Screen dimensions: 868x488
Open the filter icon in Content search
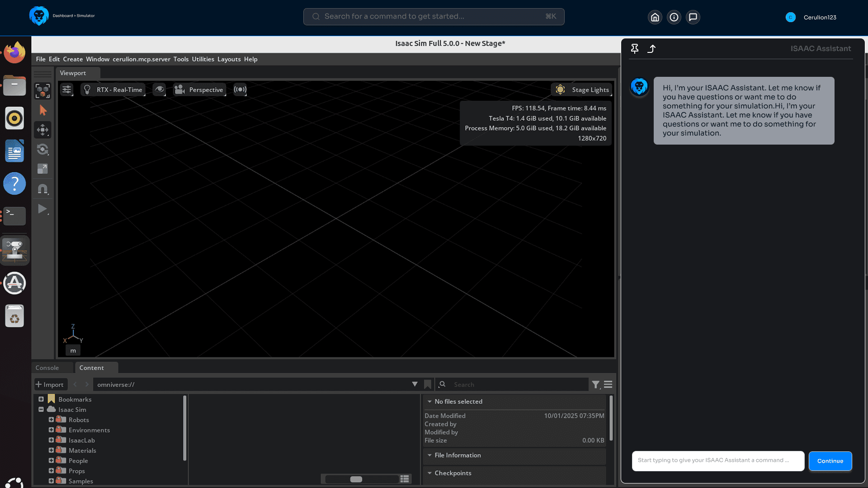click(596, 385)
